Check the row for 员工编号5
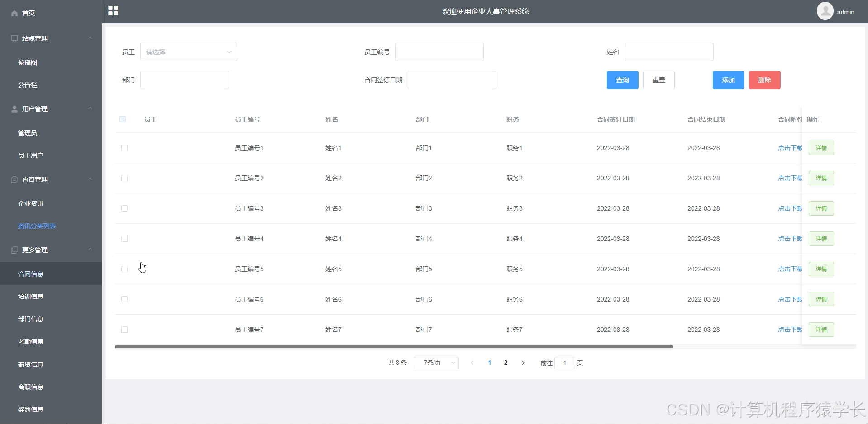The width and height of the screenshot is (868, 424). pos(124,269)
